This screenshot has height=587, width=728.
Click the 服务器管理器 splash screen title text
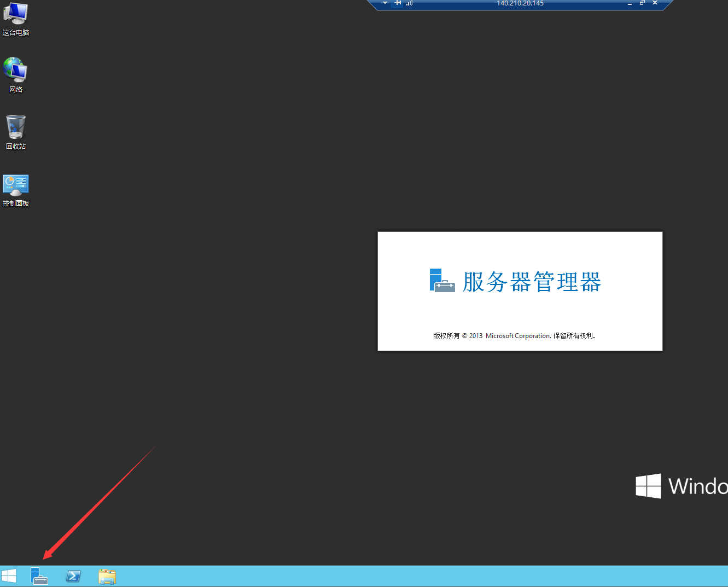point(531,282)
